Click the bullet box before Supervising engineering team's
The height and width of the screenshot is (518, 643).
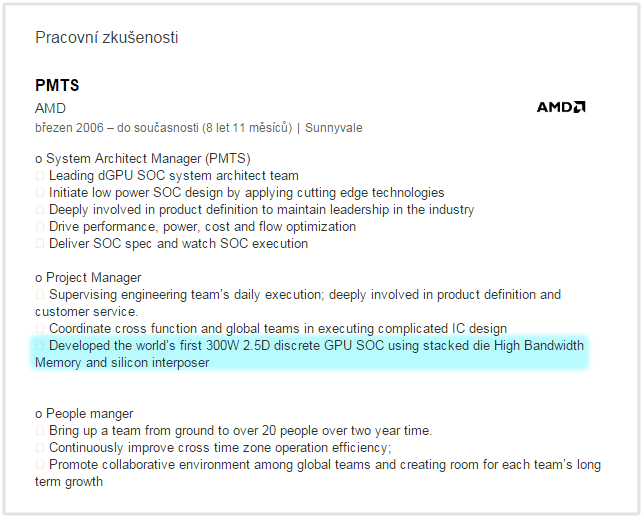[40, 295]
